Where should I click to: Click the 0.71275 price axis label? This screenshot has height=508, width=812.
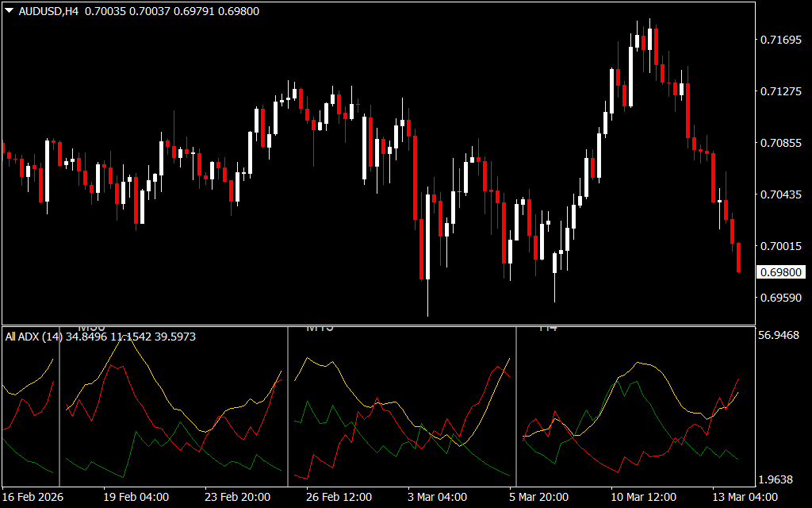tap(782, 91)
